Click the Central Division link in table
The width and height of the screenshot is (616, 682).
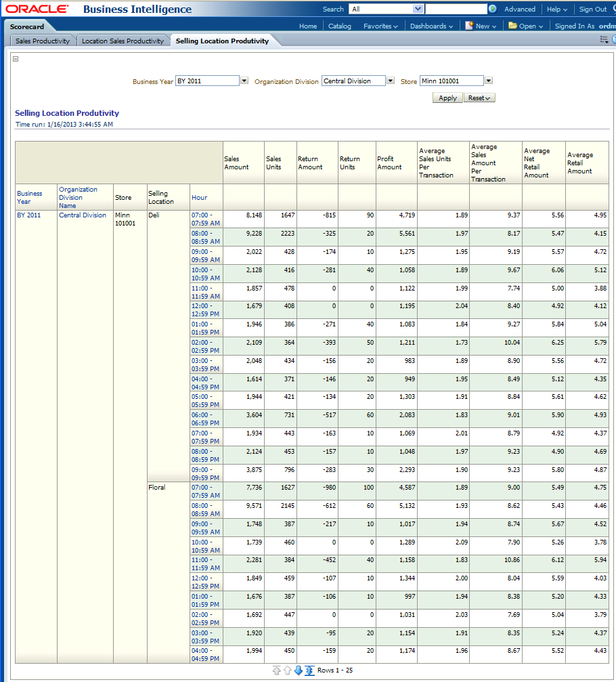(x=83, y=215)
